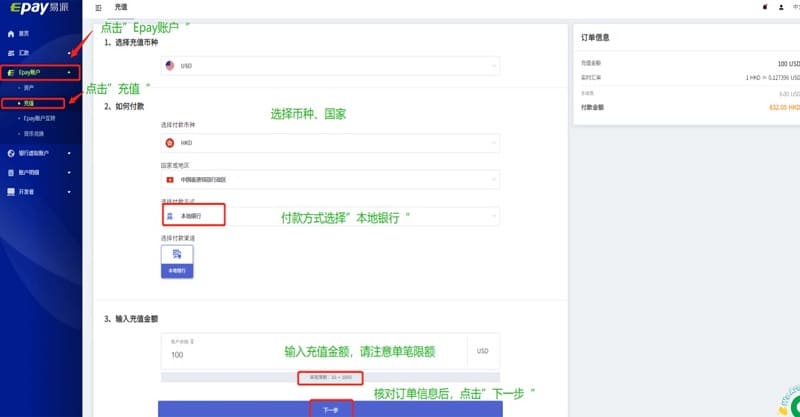This screenshot has height=417, width=800.
Task: Click the 选择付款币种 field label
Action: pyautogui.click(x=178, y=125)
